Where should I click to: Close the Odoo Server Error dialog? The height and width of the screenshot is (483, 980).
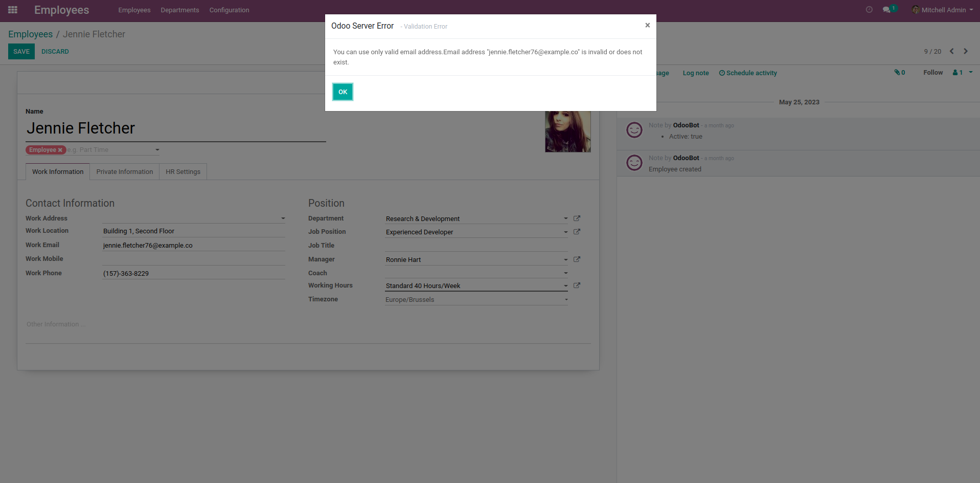(x=647, y=25)
